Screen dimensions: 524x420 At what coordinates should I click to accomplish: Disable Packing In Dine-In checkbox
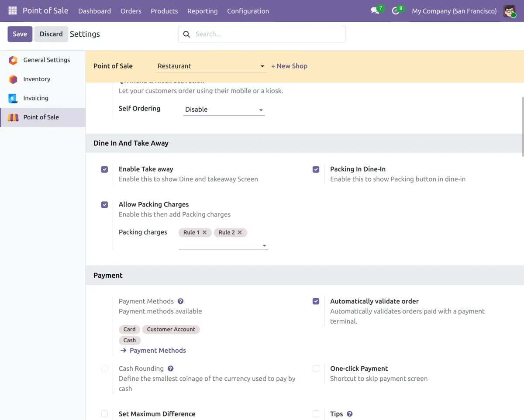tap(316, 169)
